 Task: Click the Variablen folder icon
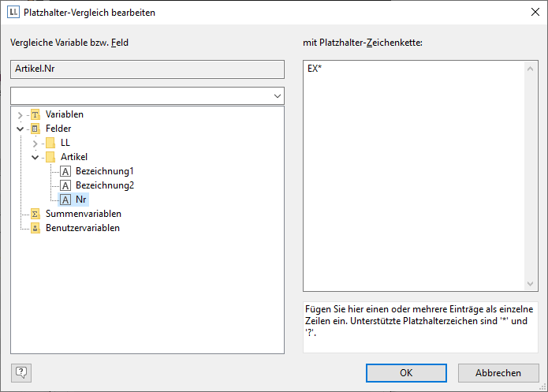[x=35, y=114]
